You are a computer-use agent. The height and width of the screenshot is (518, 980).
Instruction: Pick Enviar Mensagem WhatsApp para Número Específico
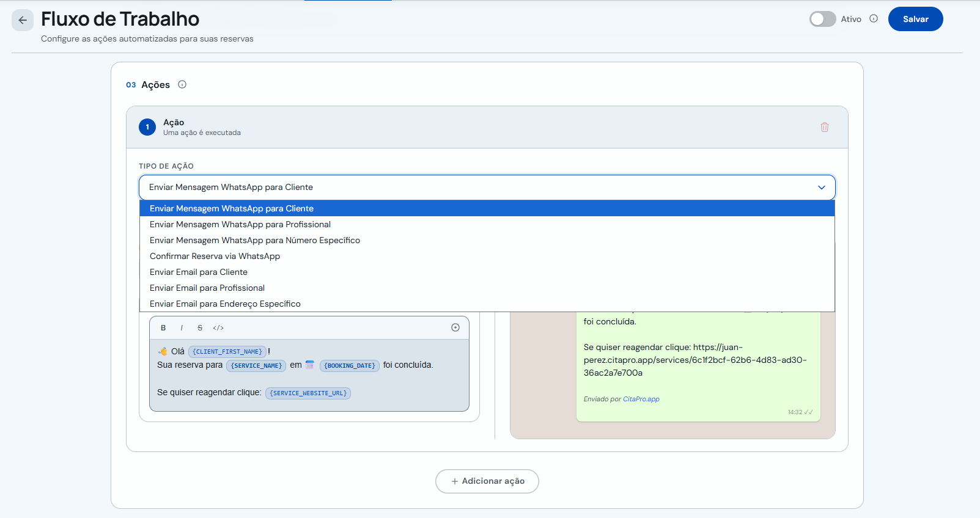(487, 240)
